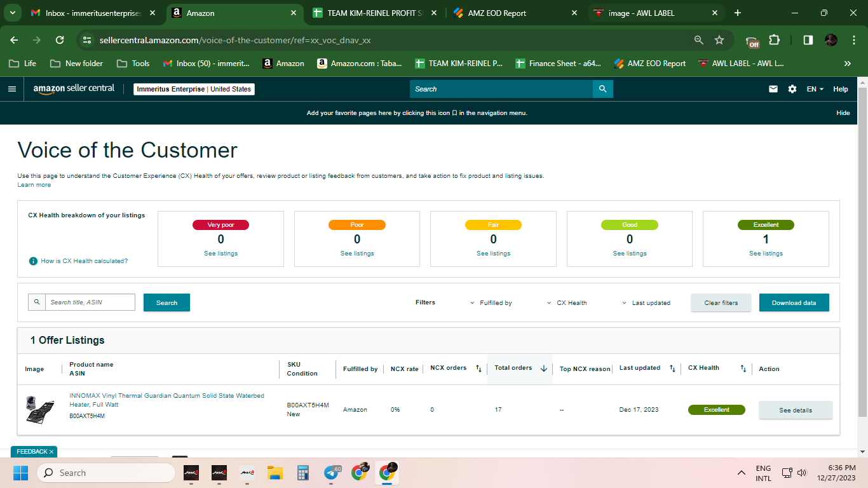
Task: Reload the current page
Action: click(60, 40)
